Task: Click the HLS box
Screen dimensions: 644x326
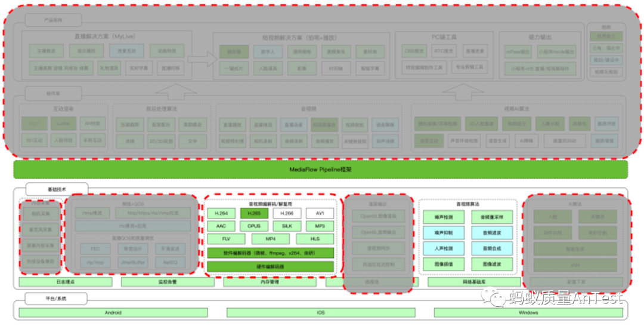Action: 315,239
